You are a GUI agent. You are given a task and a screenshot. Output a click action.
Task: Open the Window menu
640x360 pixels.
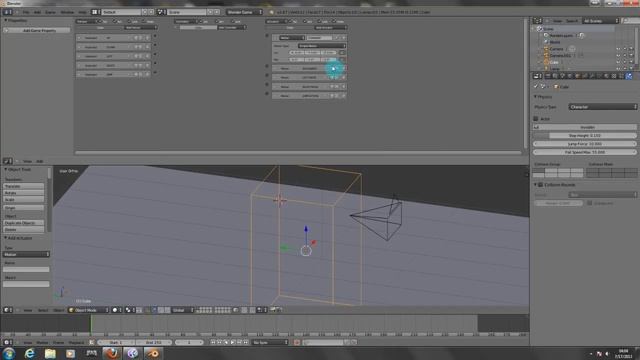point(67,12)
